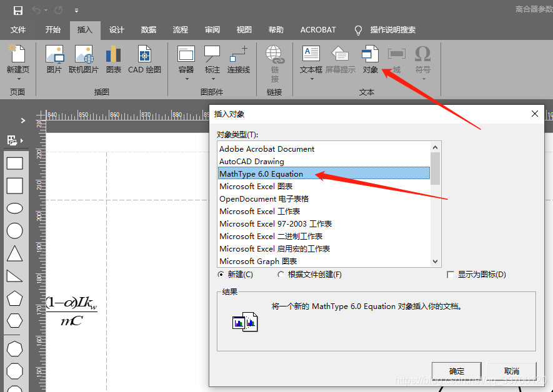Switch to the ACROBAT ribbon tab

[318, 30]
